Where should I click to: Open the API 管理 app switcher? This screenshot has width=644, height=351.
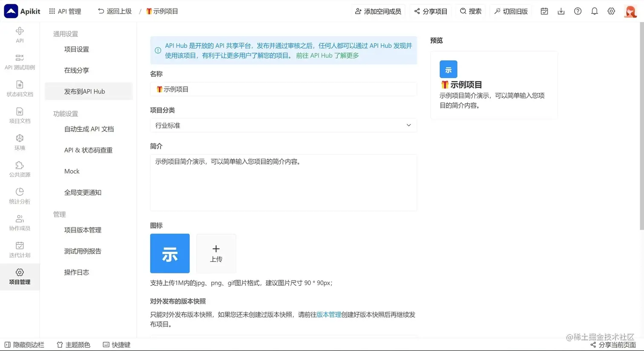[65, 11]
